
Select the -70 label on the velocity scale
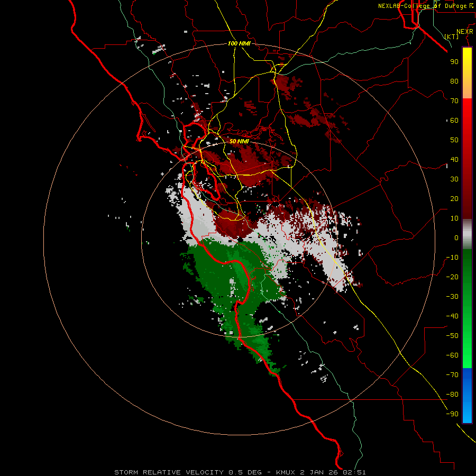[452, 375]
